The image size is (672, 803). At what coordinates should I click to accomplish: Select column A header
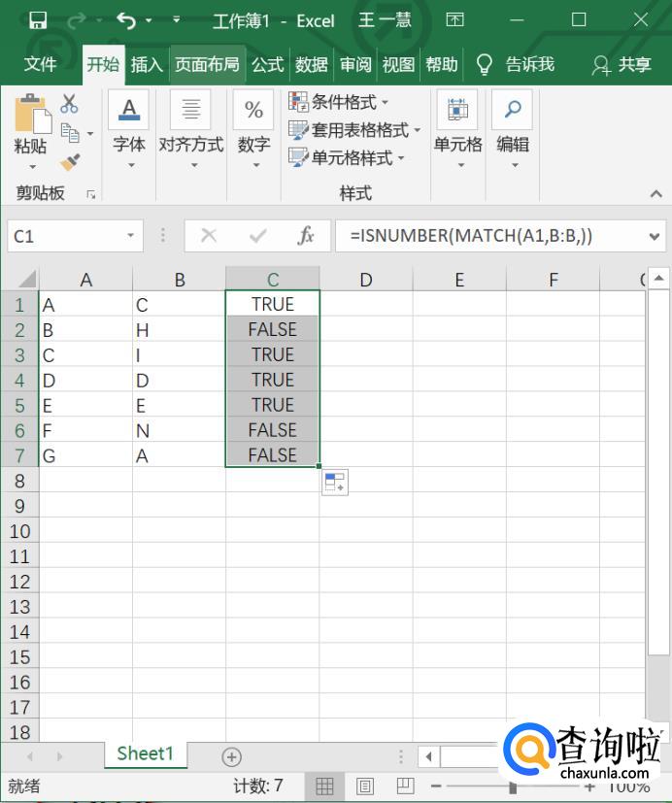[x=85, y=280]
